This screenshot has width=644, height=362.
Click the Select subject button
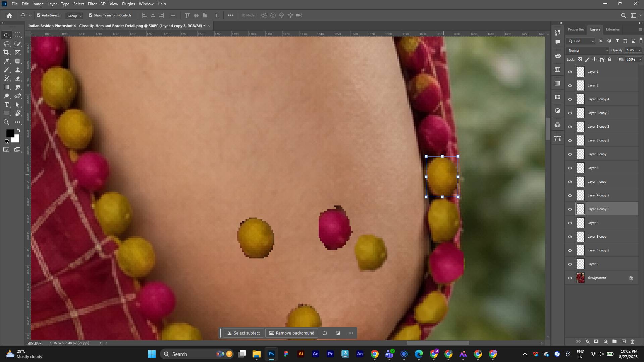(244, 333)
